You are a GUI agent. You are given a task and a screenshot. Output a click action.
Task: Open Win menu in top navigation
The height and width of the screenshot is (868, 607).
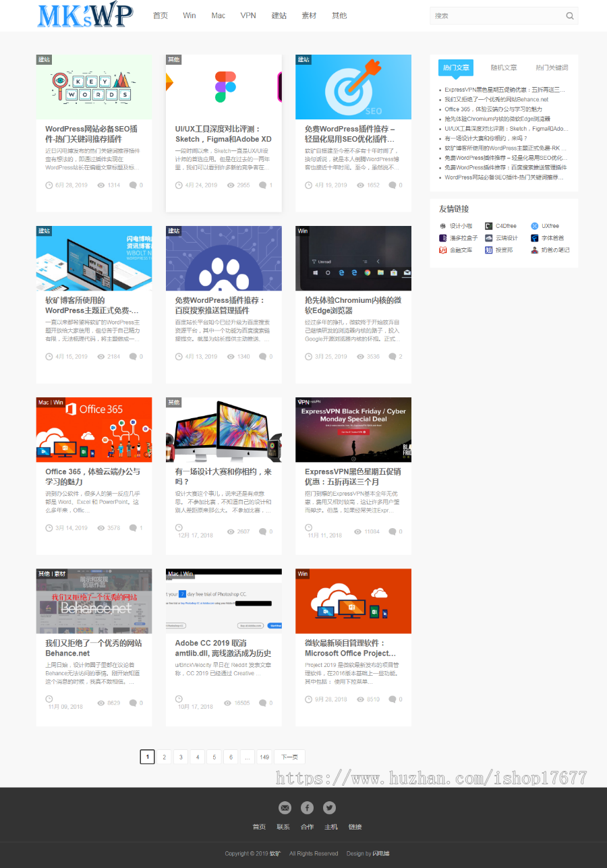click(190, 16)
